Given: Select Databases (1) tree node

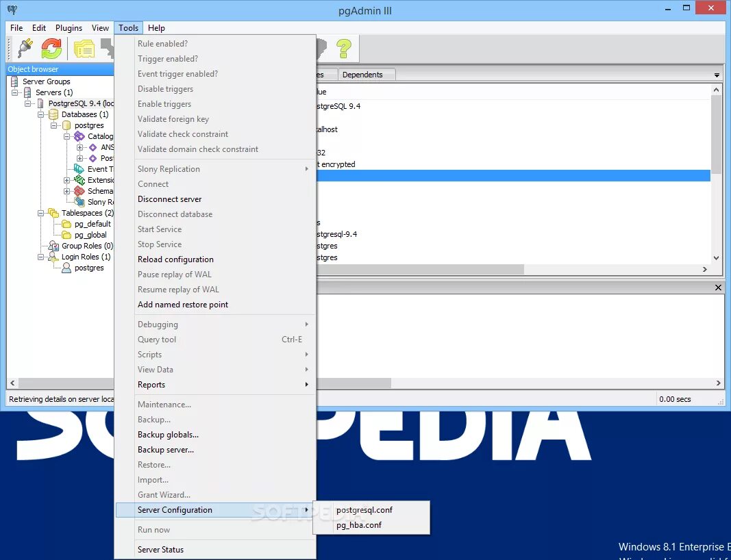Looking at the screenshot, I should pyautogui.click(x=85, y=114).
